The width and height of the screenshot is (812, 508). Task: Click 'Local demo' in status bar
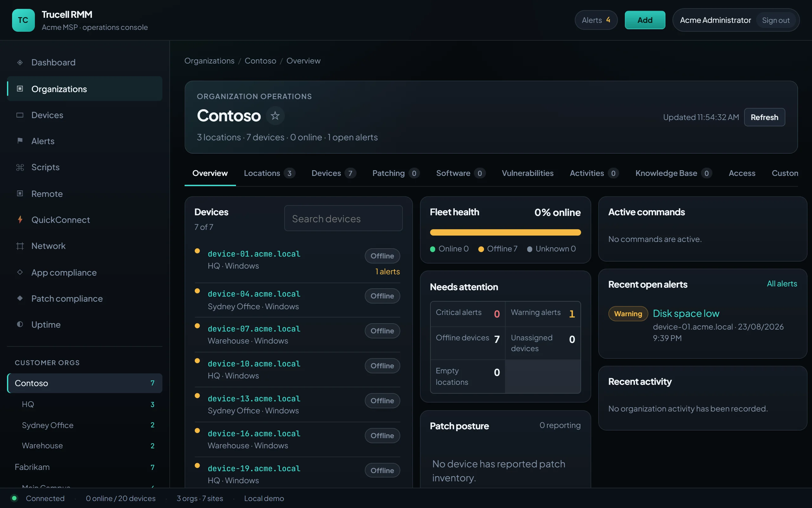[264, 498]
